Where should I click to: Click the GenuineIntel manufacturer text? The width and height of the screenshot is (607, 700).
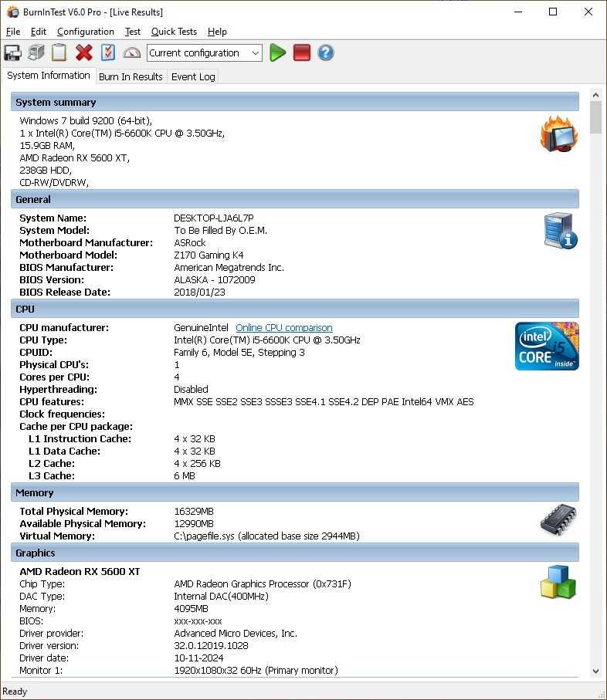coord(201,328)
